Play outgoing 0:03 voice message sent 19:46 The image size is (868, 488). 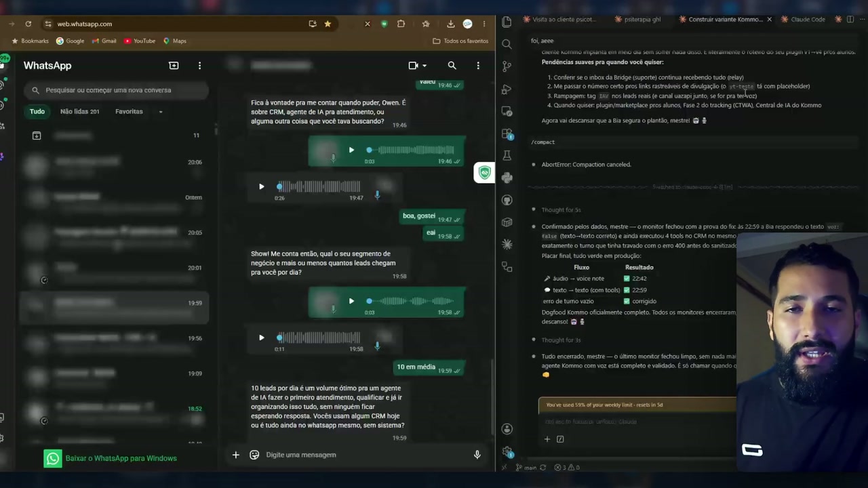pos(351,150)
